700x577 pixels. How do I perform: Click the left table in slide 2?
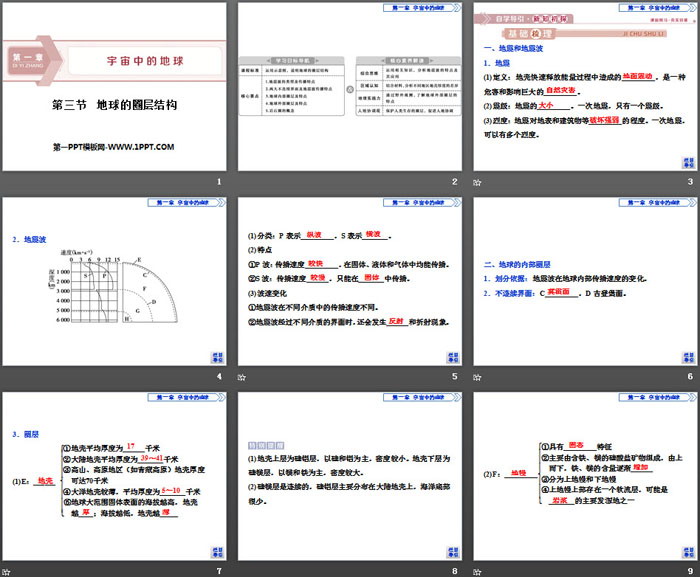(292, 86)
